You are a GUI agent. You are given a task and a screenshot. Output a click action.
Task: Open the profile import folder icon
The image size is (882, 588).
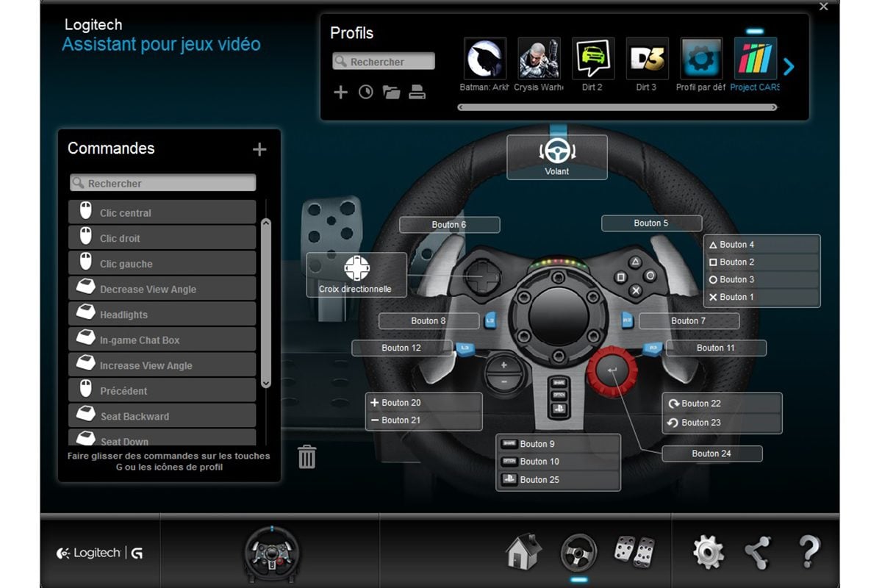point(391,92)
